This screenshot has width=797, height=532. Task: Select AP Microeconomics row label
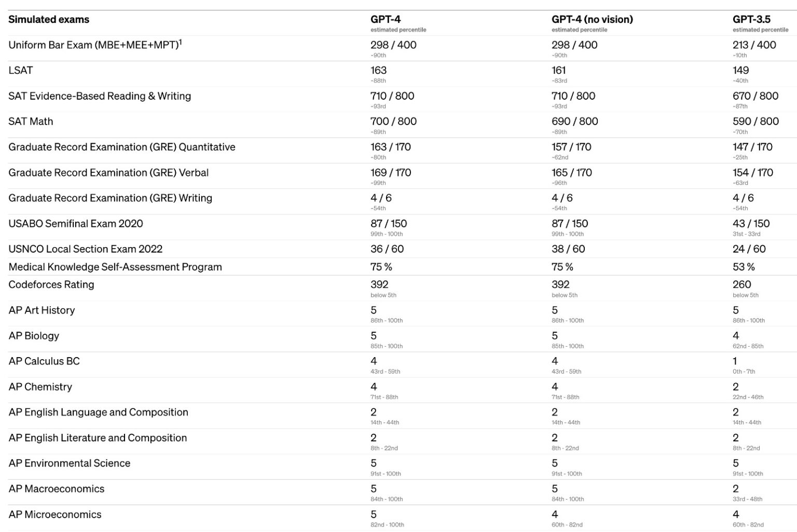(x=55, y=514)
